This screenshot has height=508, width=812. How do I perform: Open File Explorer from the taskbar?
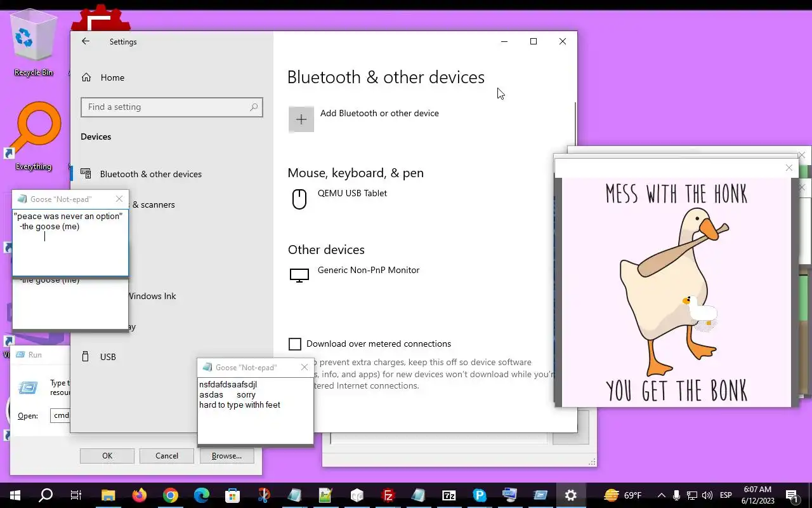pos(108,495)
